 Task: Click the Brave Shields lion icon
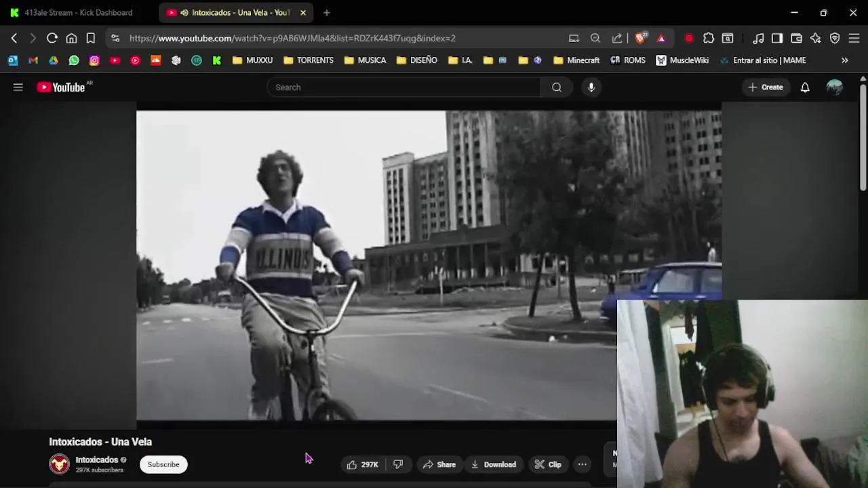coord(640,38)
